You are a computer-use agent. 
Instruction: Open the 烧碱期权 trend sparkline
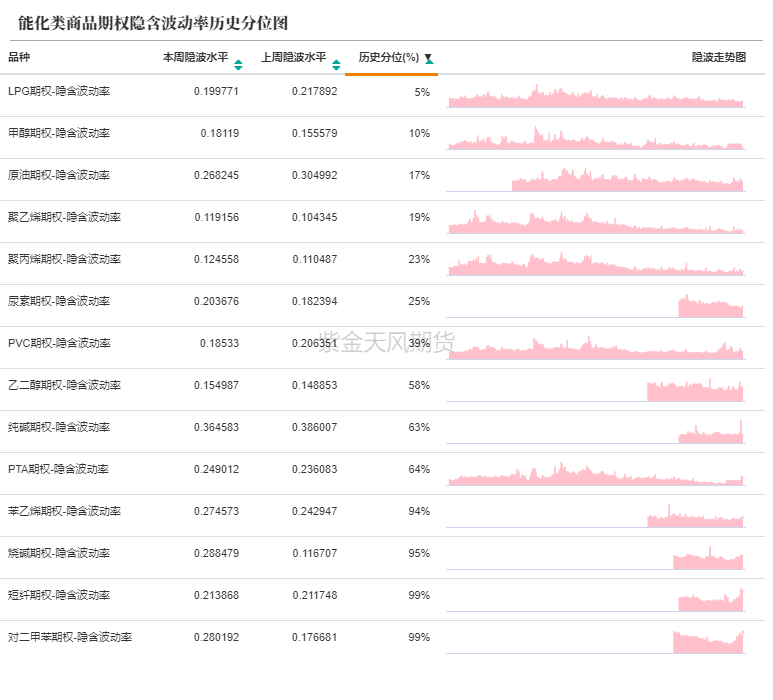tap(596, 557)
